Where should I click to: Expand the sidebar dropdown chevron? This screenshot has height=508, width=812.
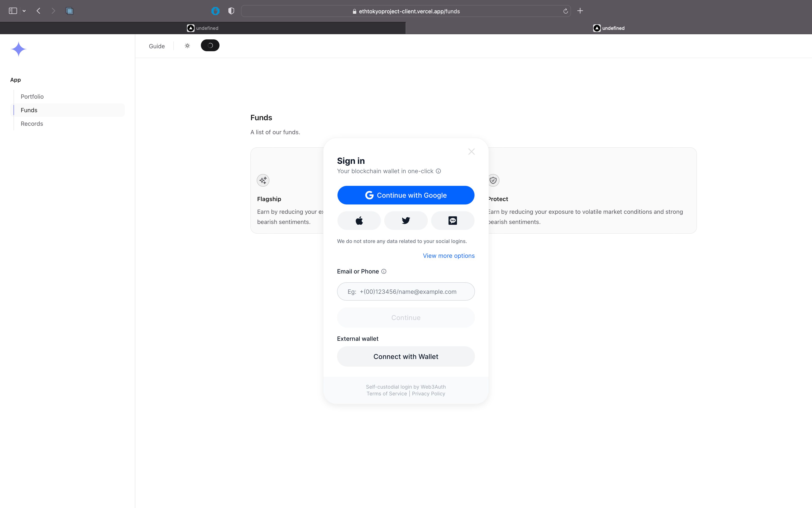[x=24, y=11]
